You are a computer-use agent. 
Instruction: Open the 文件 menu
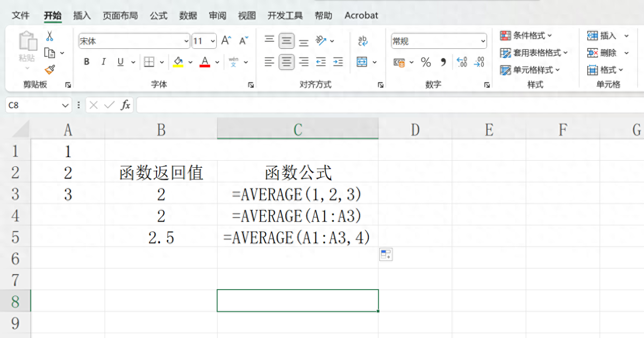click(x=21, y=16)
